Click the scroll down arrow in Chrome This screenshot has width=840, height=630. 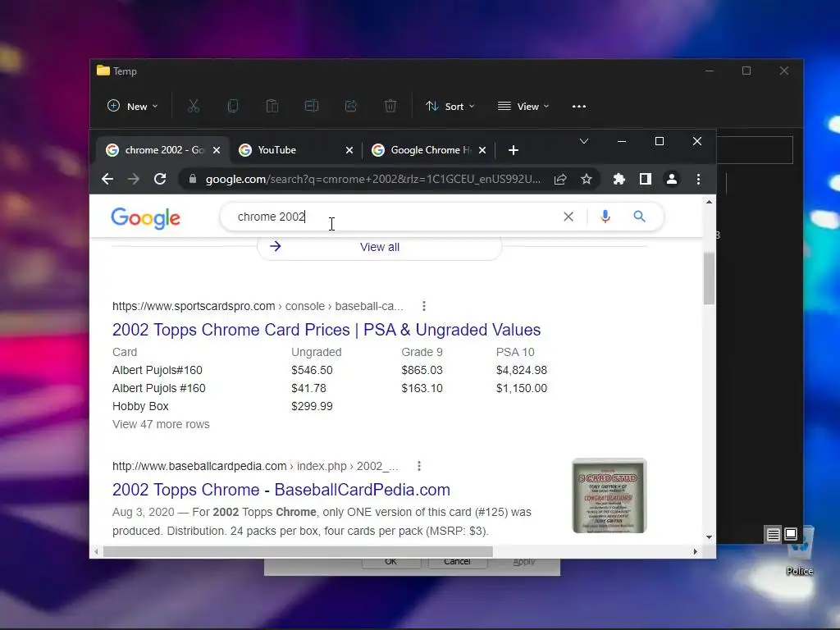tap(710, 537)
